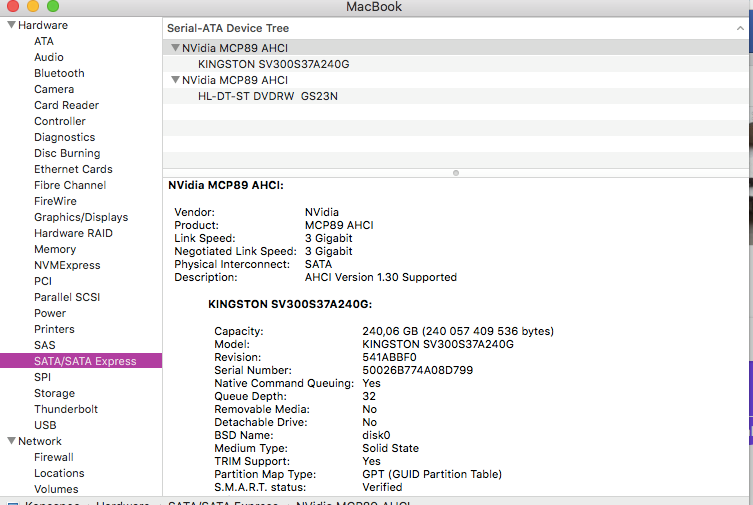Viewport: 753px width, 505px height.
Task: Select the splitter handle between tree and details
Action: [x=456, y=173]
